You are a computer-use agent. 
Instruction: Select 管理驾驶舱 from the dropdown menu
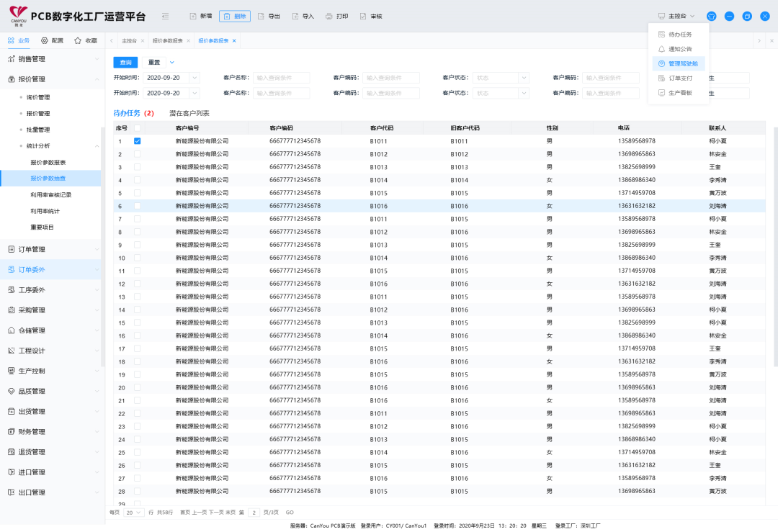682,63
